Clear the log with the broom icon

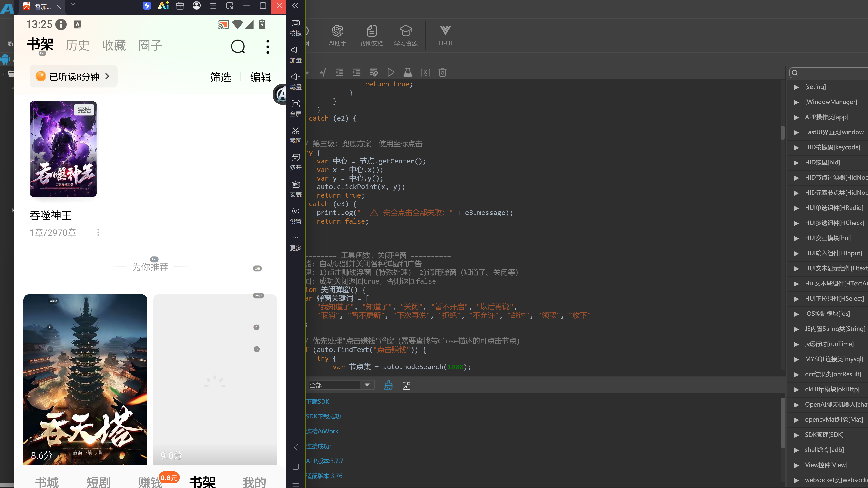[x=388, y=385]
